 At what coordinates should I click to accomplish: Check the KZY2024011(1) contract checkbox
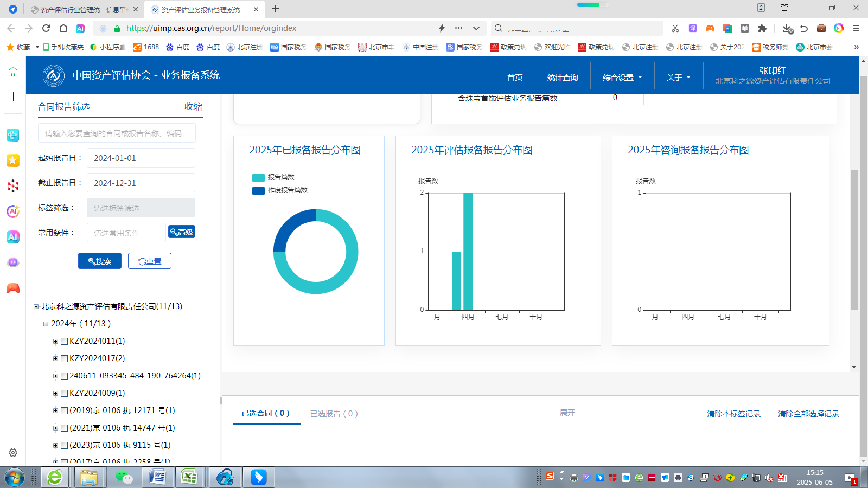point(64,341)
